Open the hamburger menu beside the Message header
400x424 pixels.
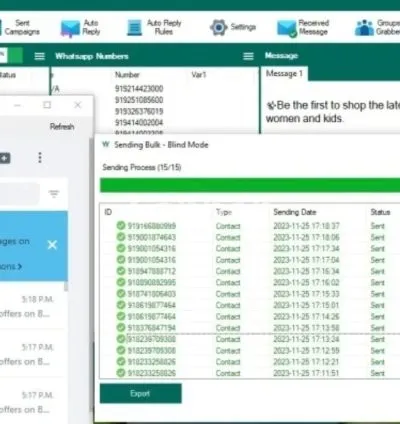pyautogui.click(x=248, y=56)
